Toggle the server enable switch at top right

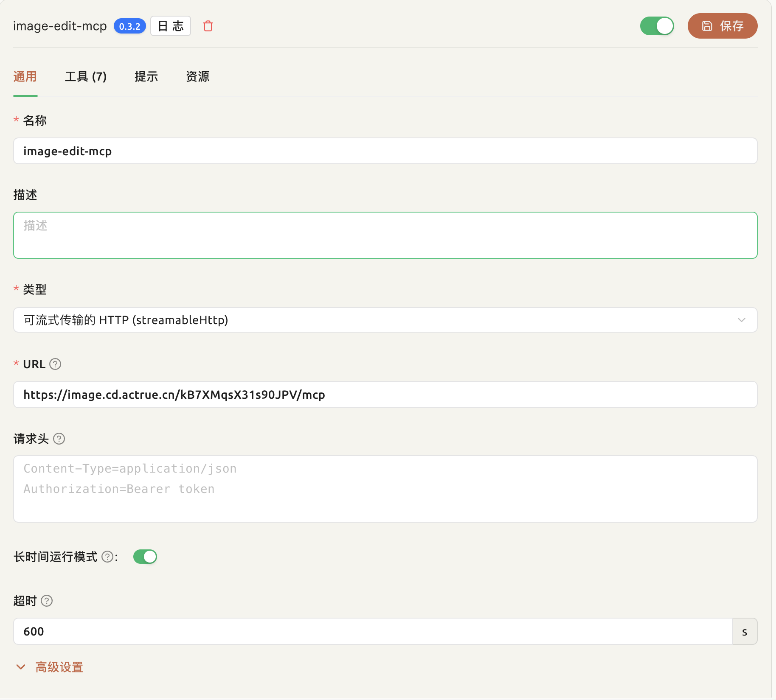click(657, 26)
